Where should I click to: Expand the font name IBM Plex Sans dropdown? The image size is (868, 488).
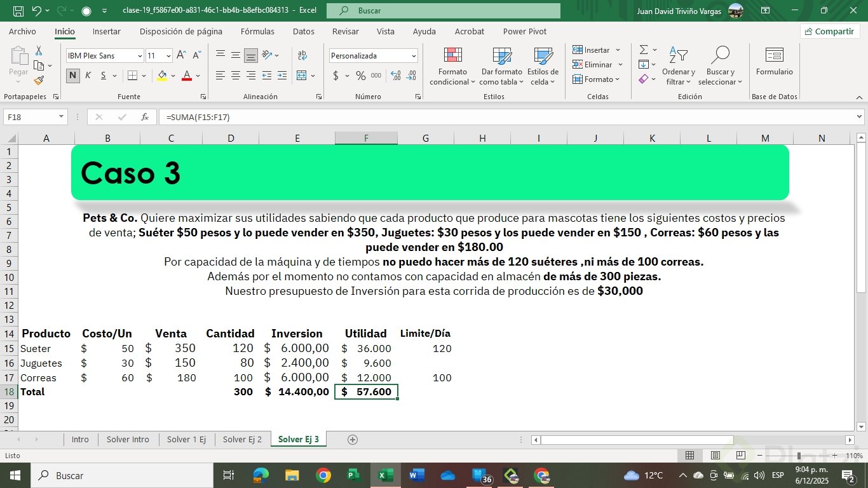pyautogui.click(x=140, y=56)
